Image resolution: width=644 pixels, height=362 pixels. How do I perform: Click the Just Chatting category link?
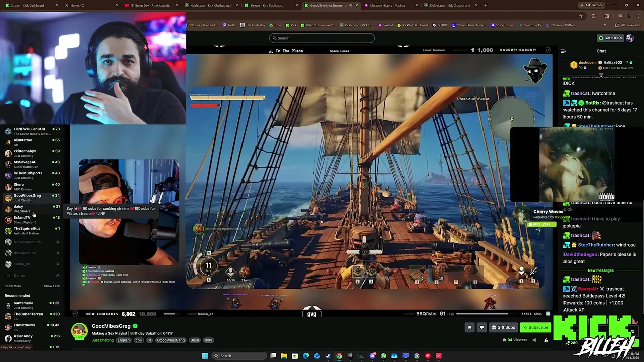coord(102,340)
